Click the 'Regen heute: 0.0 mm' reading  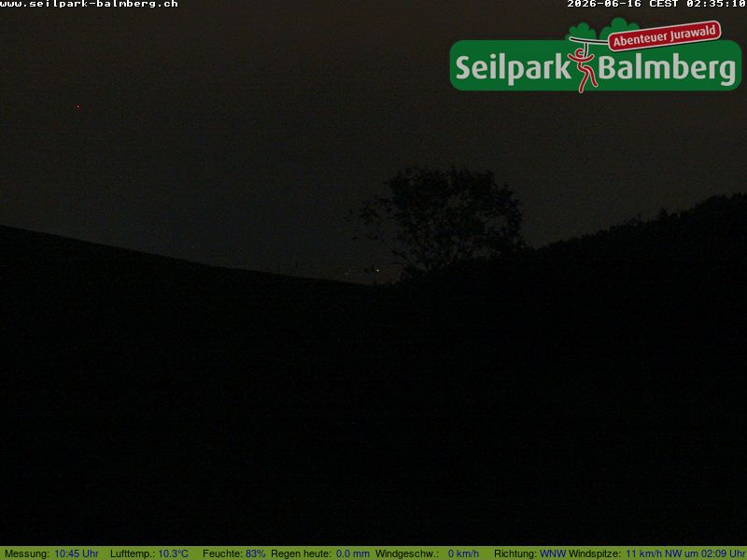click(320, 553)
